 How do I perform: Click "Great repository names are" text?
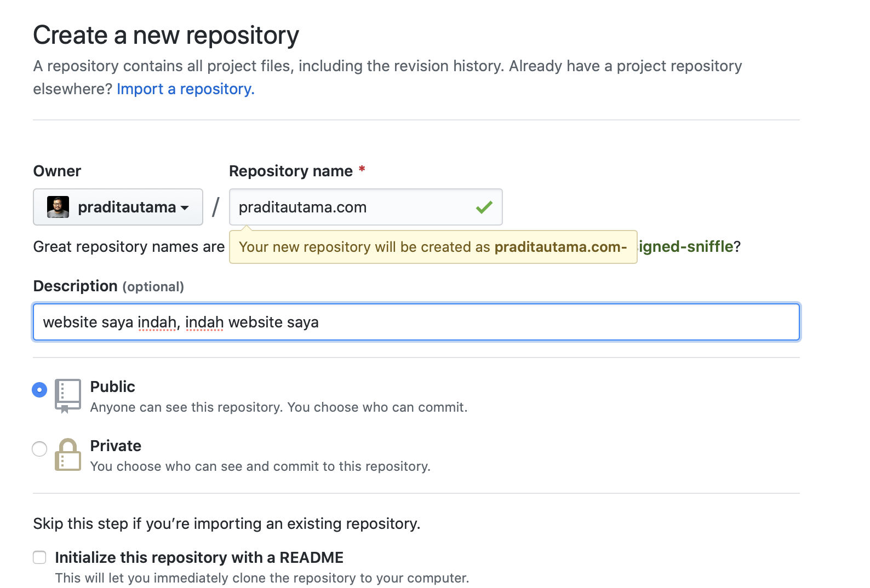pyautogui.click(x=129, y=246)
